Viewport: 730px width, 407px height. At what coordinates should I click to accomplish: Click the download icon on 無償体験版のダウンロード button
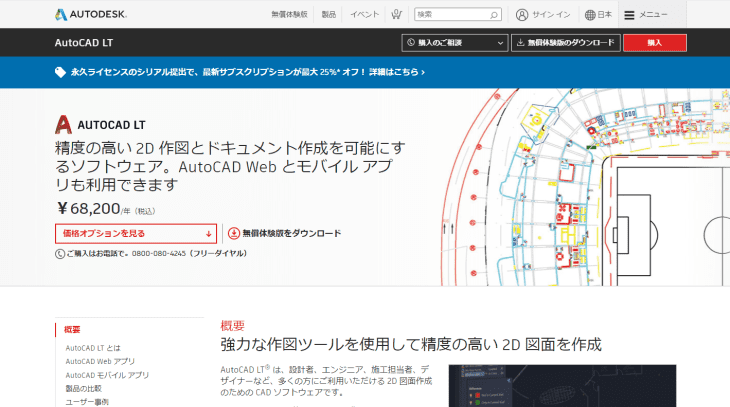(520, 42)
